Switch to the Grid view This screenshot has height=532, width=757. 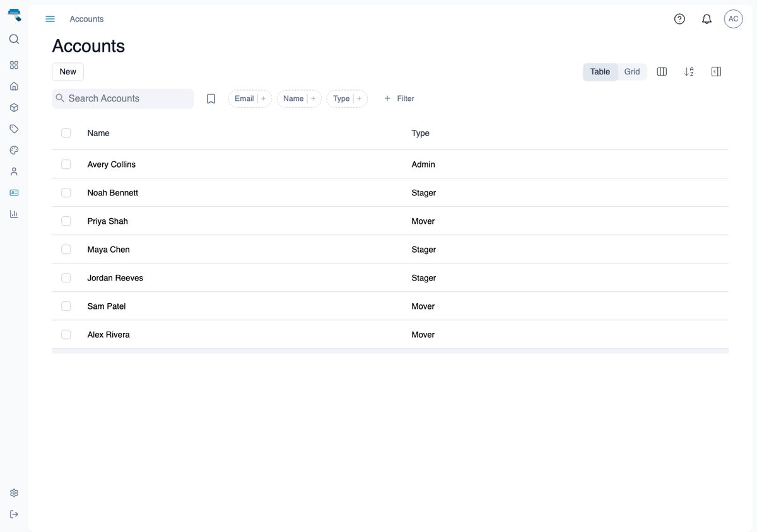(632, 72)
